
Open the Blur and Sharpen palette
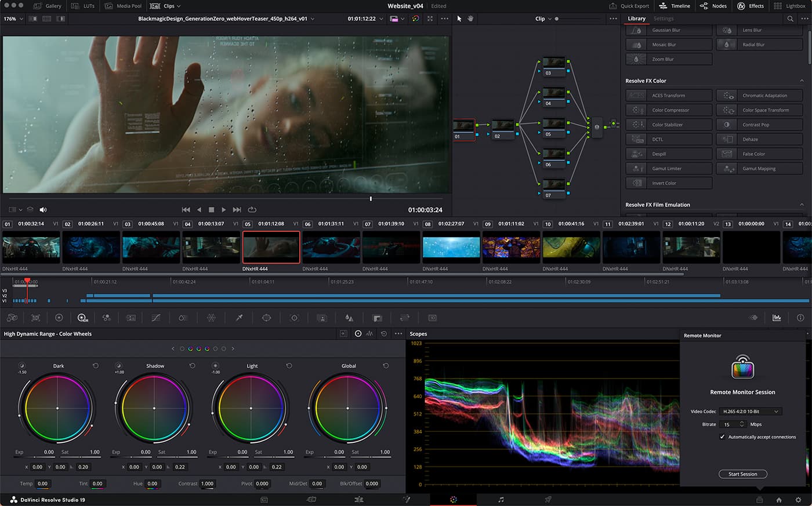tap(349, 318)
